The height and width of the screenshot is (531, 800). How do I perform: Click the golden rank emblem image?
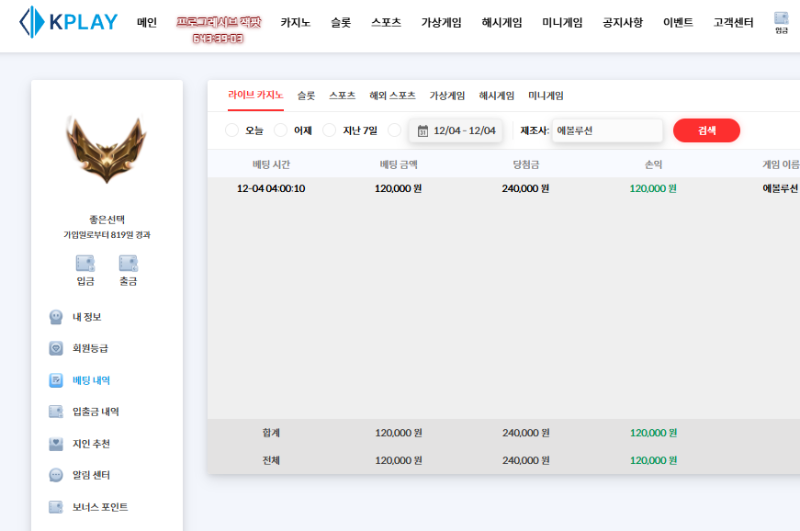click(x=107, y=149)
